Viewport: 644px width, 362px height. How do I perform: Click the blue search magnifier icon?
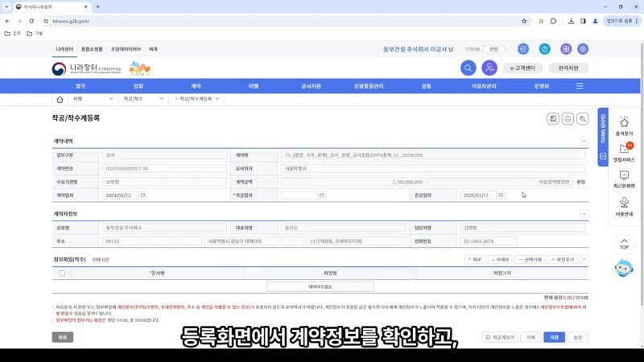pyautogui.click(x=468, y=68)
